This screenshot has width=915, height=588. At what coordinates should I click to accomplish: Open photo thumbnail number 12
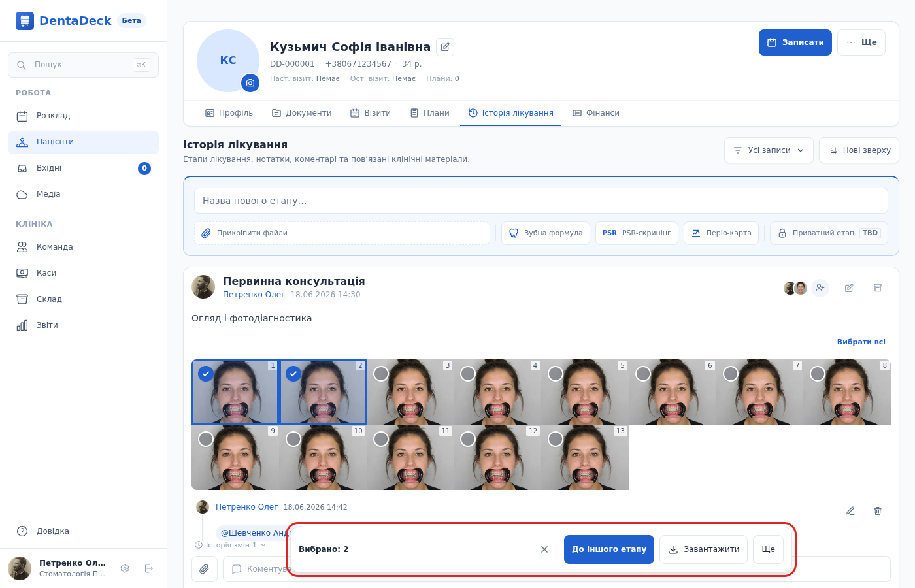(497, 457)
